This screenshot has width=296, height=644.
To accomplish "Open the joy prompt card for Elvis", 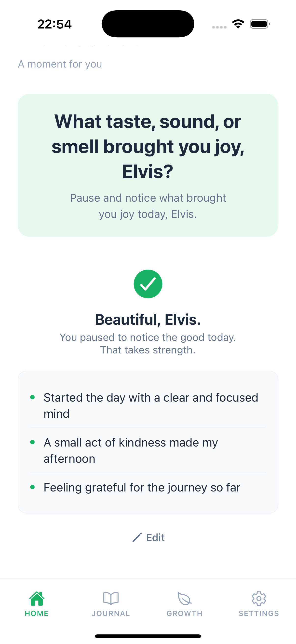I will pos(148,165).
